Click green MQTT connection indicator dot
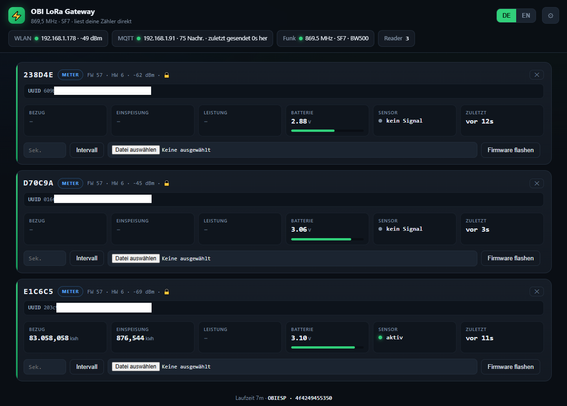Screen dimensions: 567x406 138,38
